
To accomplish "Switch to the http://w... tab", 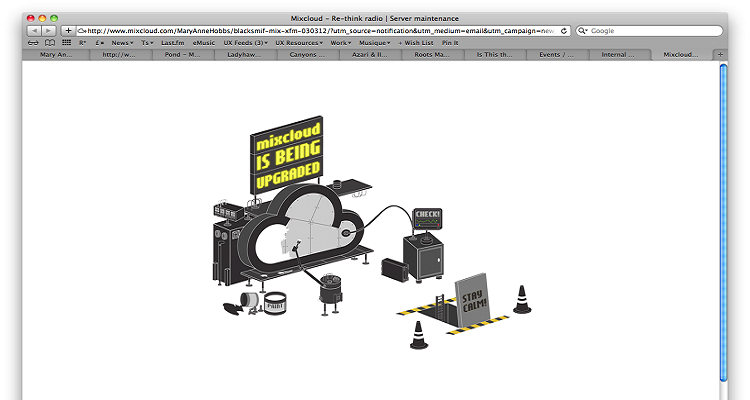I will [119, 55].
